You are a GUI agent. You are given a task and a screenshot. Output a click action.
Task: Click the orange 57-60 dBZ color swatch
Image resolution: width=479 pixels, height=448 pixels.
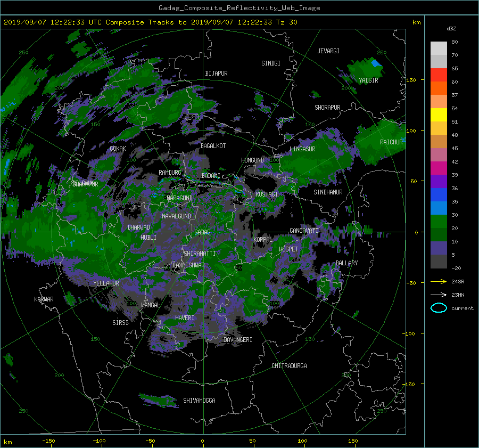(439, 88)
